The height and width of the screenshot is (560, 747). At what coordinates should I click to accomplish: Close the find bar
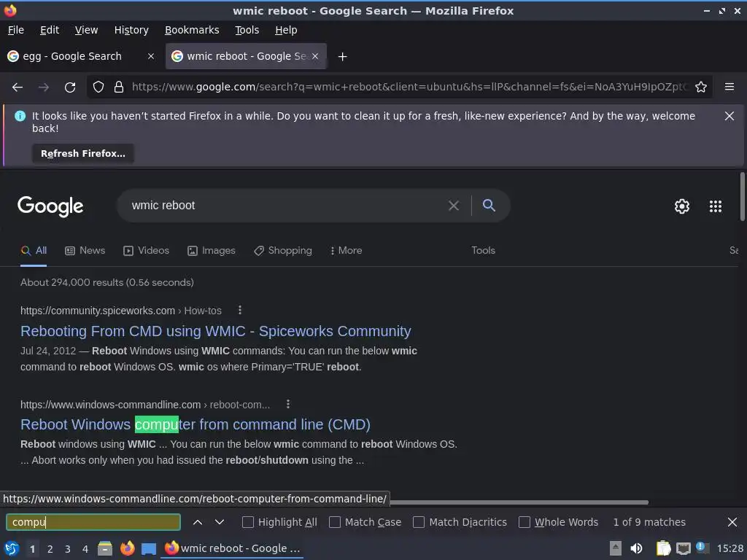click(x=732, y=522)
